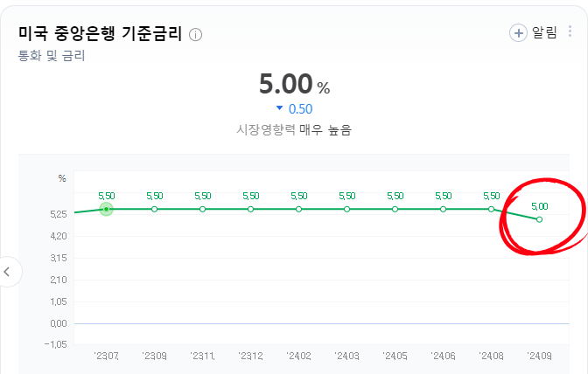Pick the '23.12 chart data point

click(x=250, y=210)
